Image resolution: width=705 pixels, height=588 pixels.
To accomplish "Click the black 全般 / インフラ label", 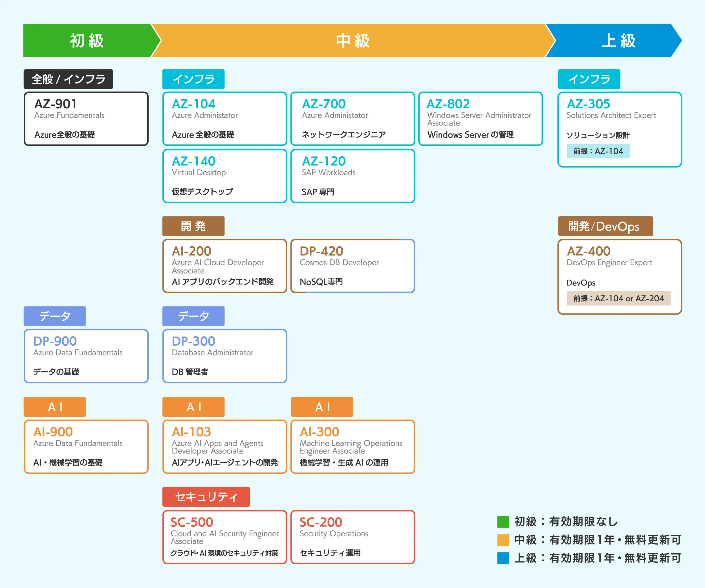I will pyautogui.click(x=69, y=79).
